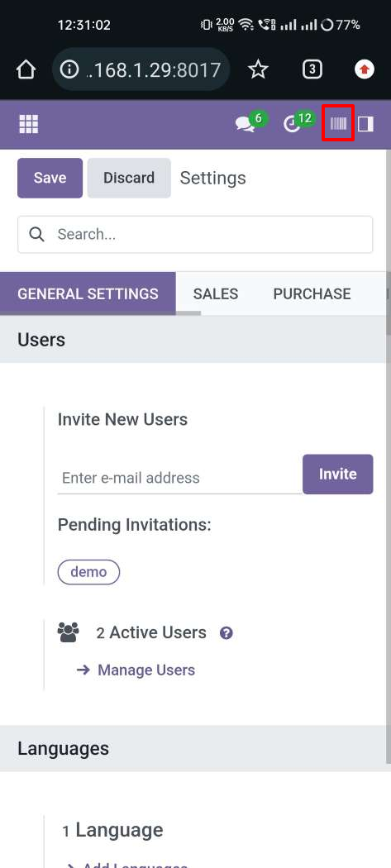
Task: Open the conversations chat bubble icon
Action: (x=245, y=125)
